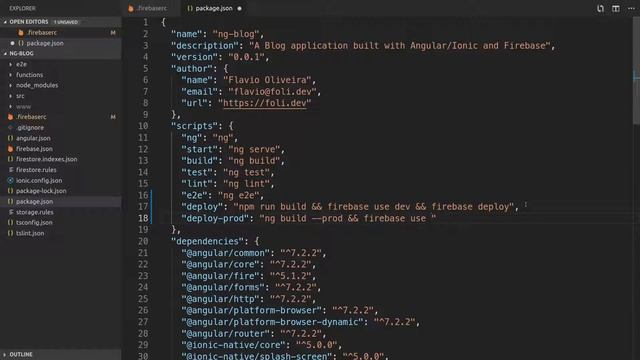The height and width of the screenshot is (360, 640).
Task: Open tslint.json file
Action: [x=30, y=233]
